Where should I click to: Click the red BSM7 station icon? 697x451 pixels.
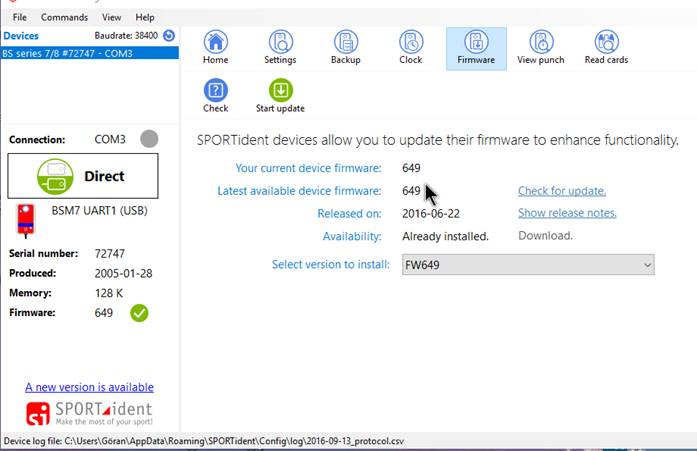(x=26, y=220)
